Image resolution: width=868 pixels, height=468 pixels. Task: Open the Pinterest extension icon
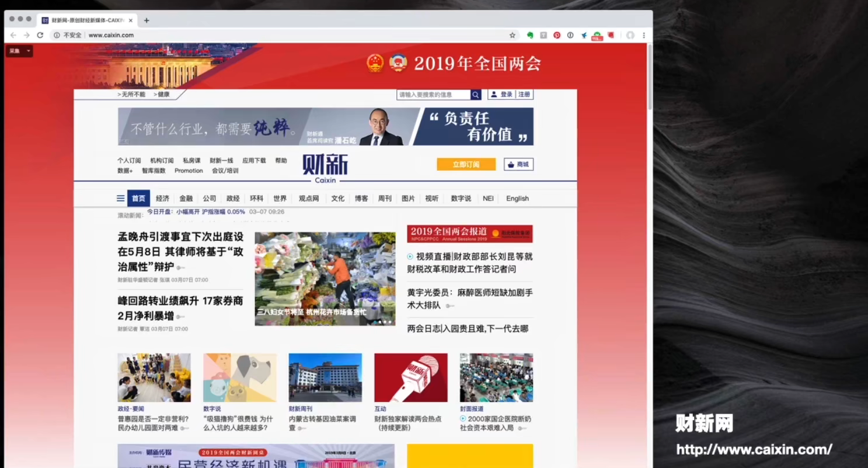pos(557,35)
